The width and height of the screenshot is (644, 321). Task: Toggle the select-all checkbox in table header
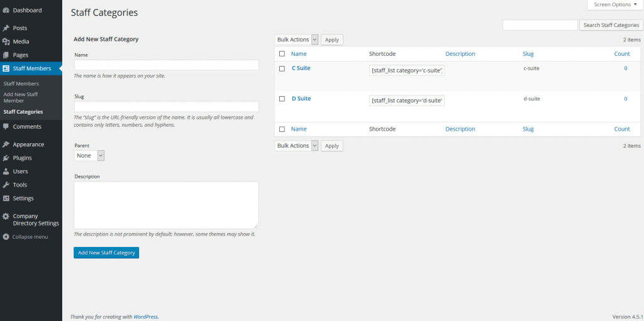pos(282,54)
